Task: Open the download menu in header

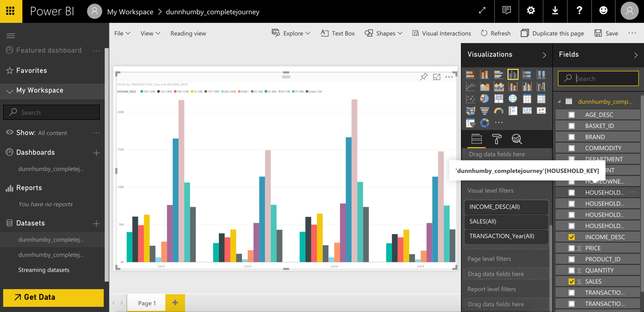Action: (555, 11)
